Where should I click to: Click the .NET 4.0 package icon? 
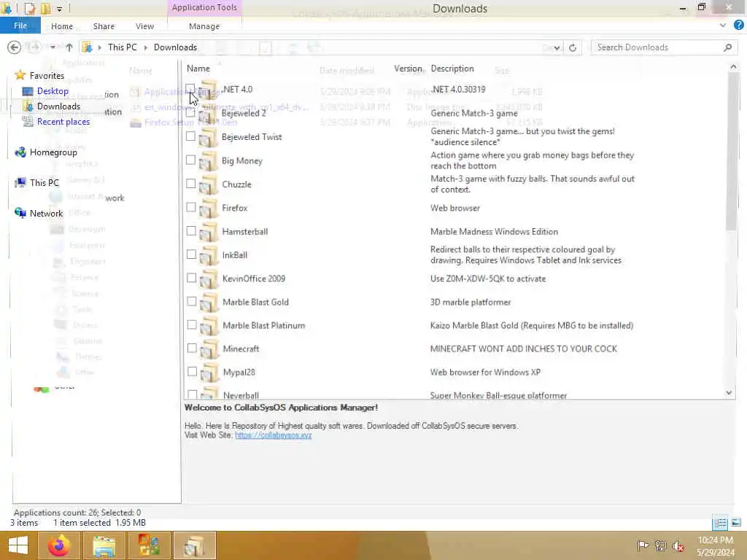(208, 90)
